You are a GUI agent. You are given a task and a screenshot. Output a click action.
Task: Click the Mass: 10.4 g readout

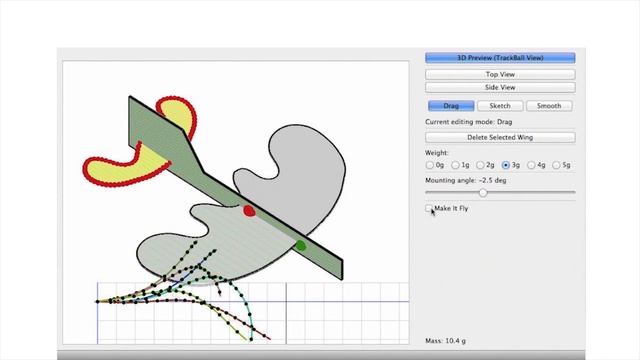[445, 341]
